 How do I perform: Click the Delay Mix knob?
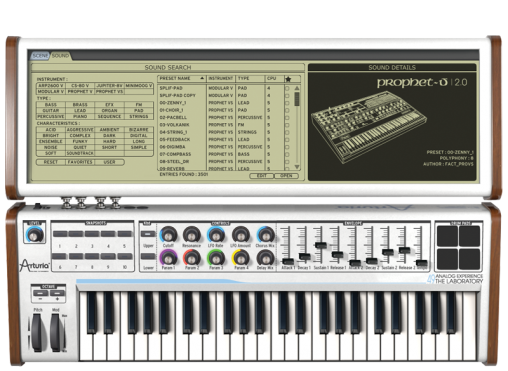pyautogui.click(x=265, y=258)
